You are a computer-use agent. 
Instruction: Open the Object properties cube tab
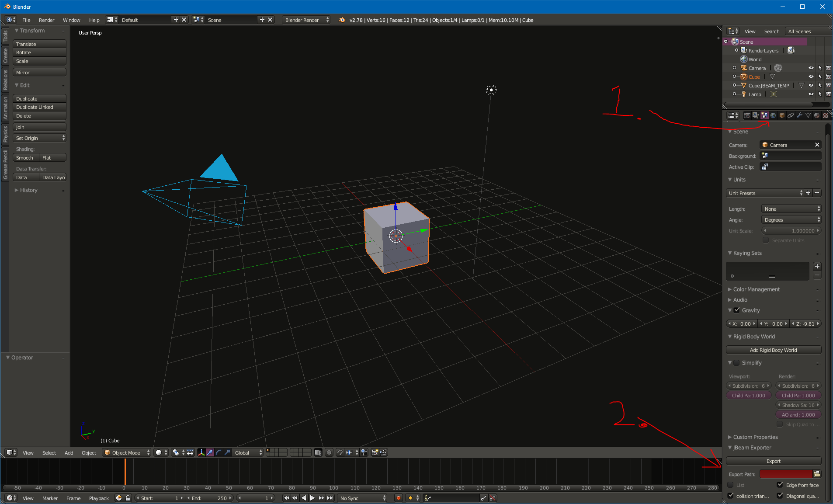click(x=782, y=115)
